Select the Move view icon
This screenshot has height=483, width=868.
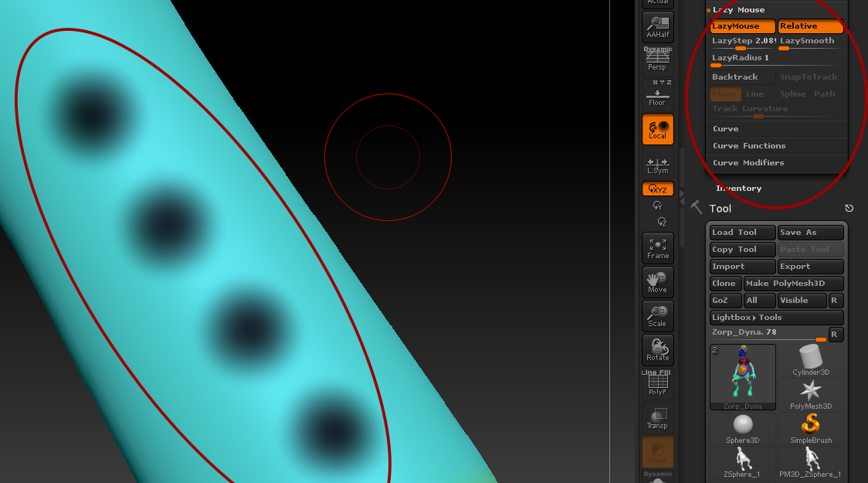(x=658, y=282)
